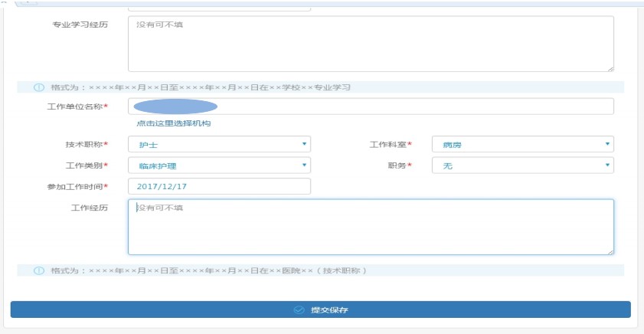Click the partially visible input above 专业学习经历
Viewport: 644px width, 334px height.
pyautogui.click(x=219, y=7)
